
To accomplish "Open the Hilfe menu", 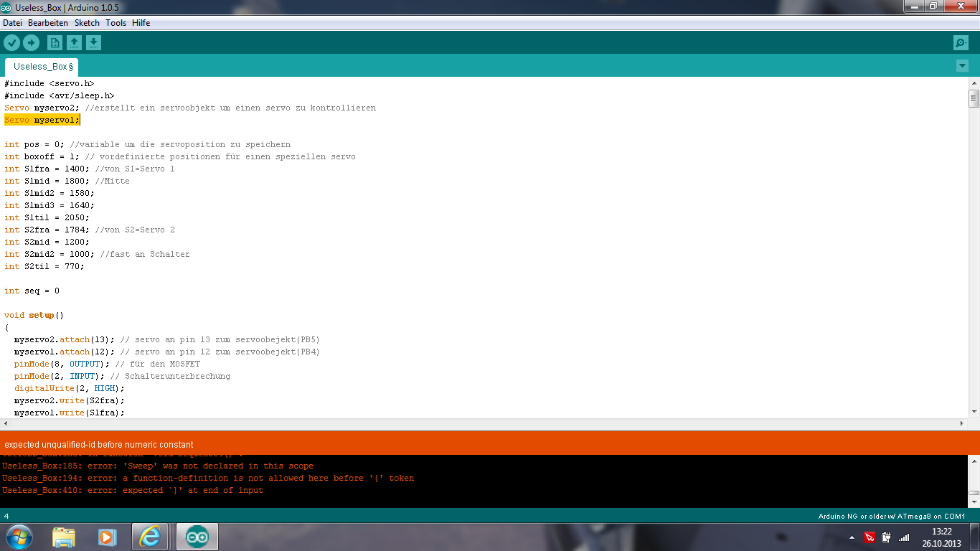I will coord(141,23).
